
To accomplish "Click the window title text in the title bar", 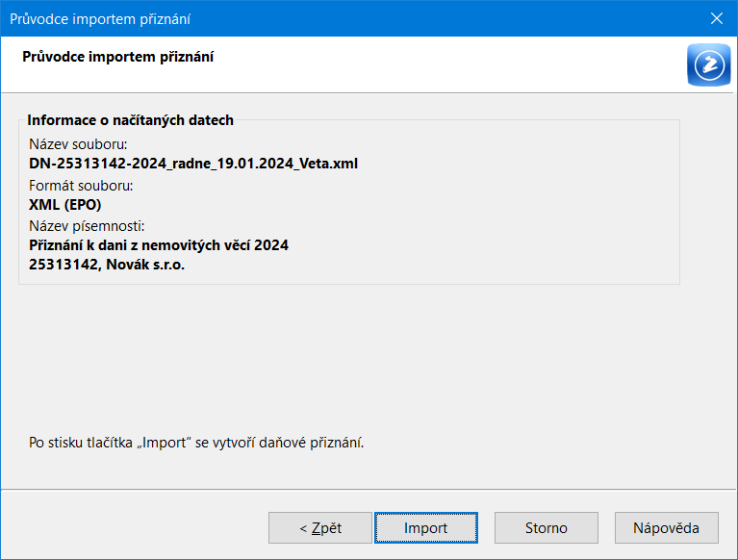I will 100,19.
